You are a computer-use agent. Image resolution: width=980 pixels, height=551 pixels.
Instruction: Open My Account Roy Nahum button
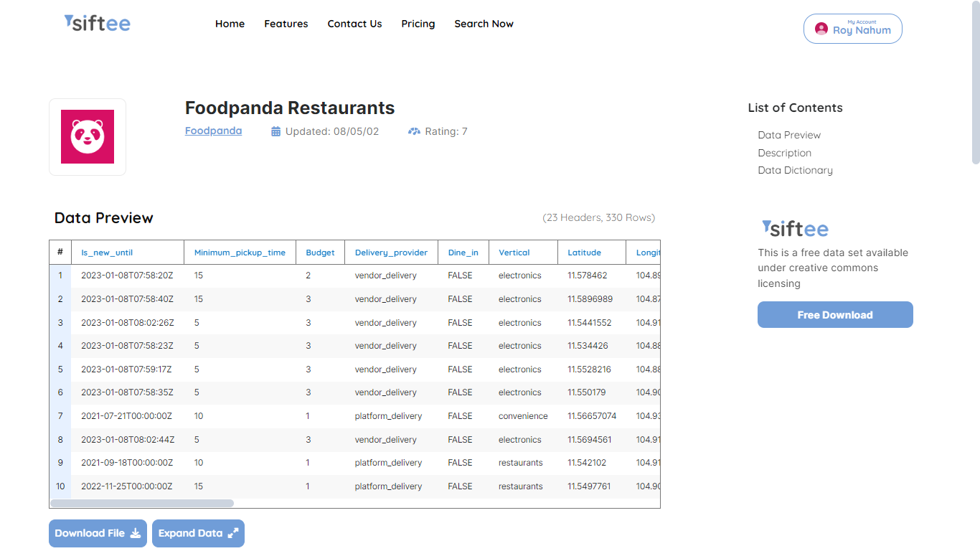[852, 29]
